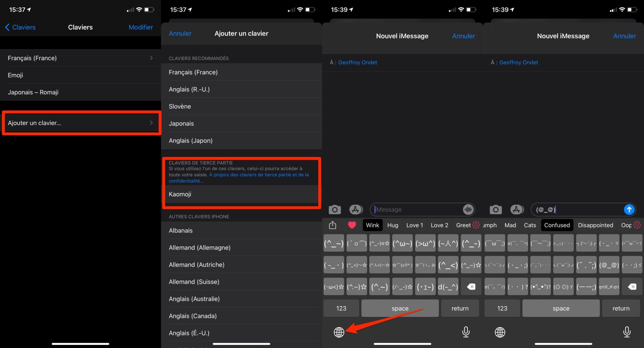Add the Kaomoji third-party keyboard
This screenshot has height=348, width=644.
pyautogui.click(x=241, y=194)
